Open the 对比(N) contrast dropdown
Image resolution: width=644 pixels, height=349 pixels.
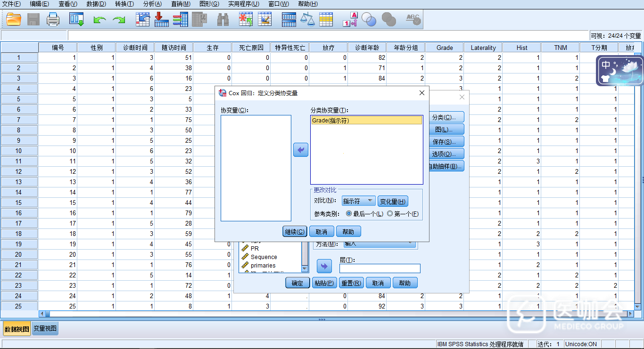358,201
